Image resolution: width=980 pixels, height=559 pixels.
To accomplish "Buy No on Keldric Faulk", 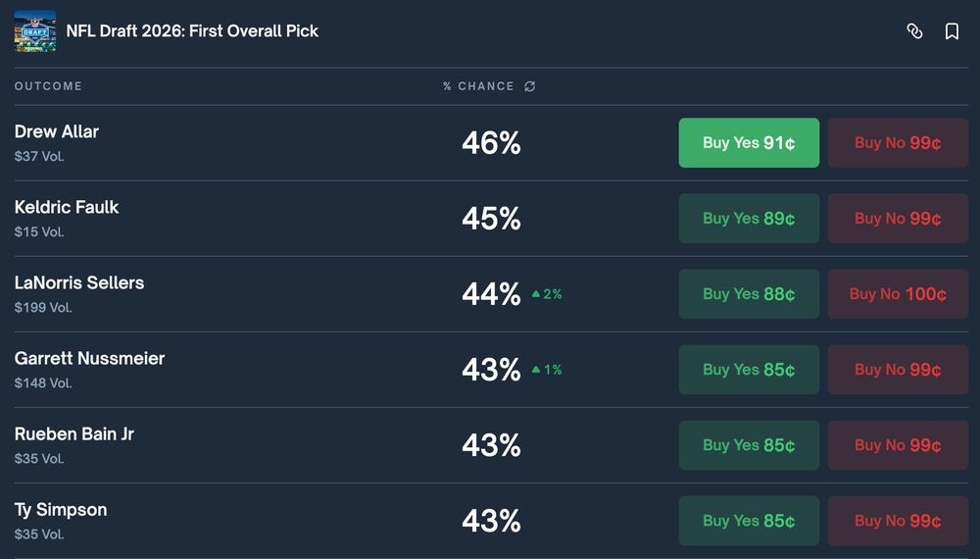I will (898, 219).
